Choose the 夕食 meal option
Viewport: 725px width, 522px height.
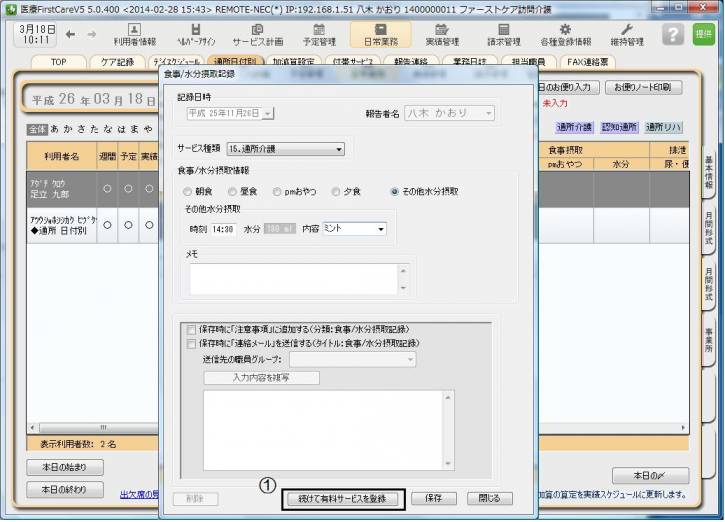(x=339, y=191)
